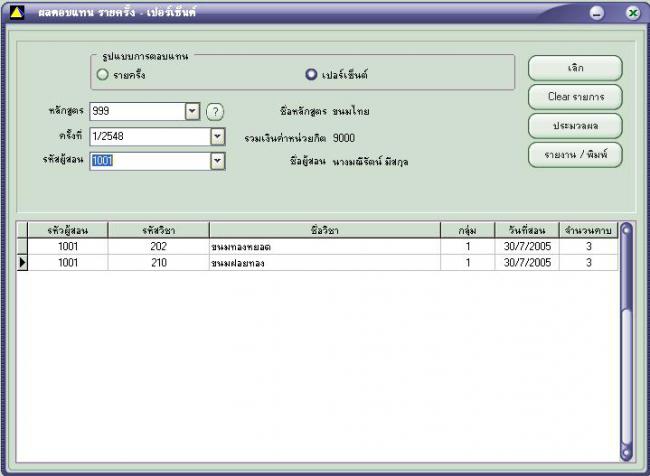Click the กลุ่ม column header
Screen dimensions: 650x476
click(468, 231)
